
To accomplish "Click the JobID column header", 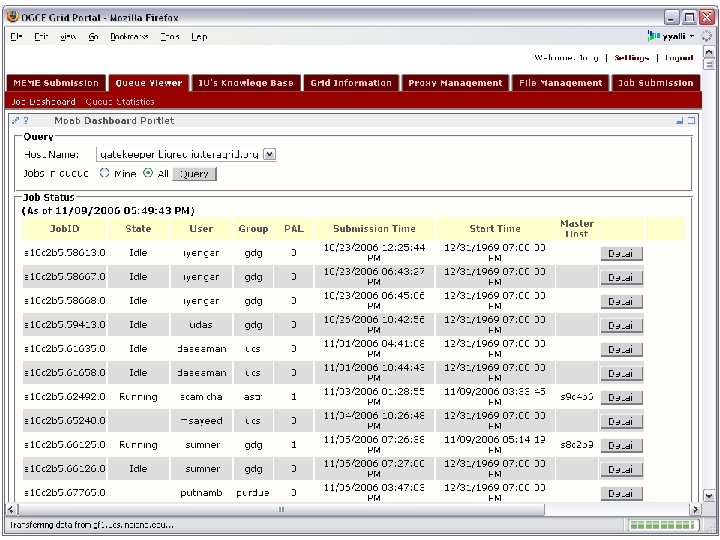I will click(64, 229).
